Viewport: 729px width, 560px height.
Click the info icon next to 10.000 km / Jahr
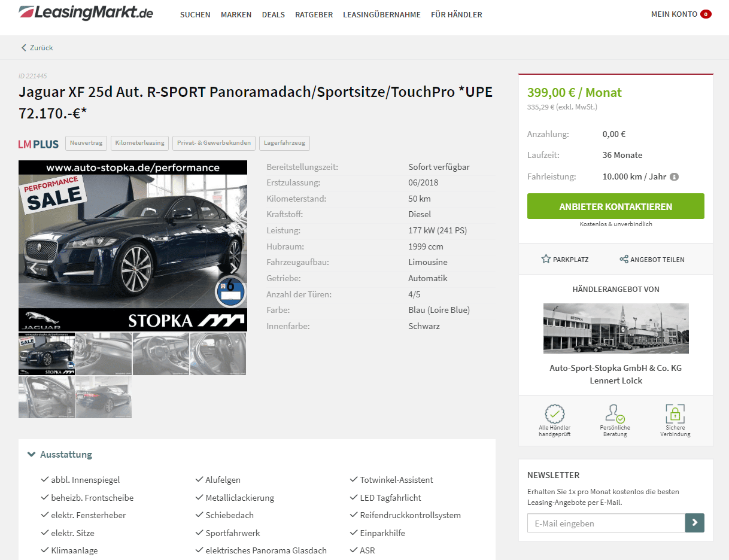(674, 177)
